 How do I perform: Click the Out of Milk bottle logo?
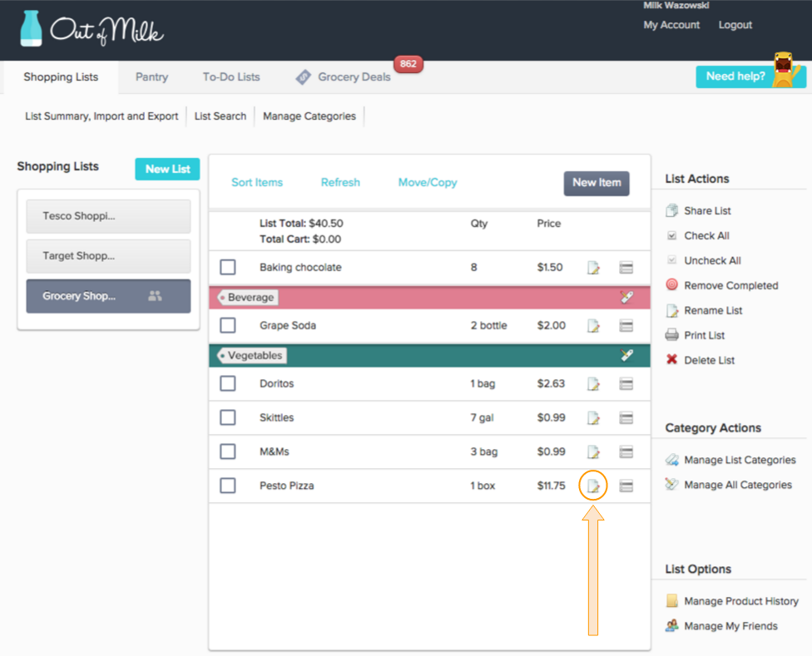tap(31, 28)
